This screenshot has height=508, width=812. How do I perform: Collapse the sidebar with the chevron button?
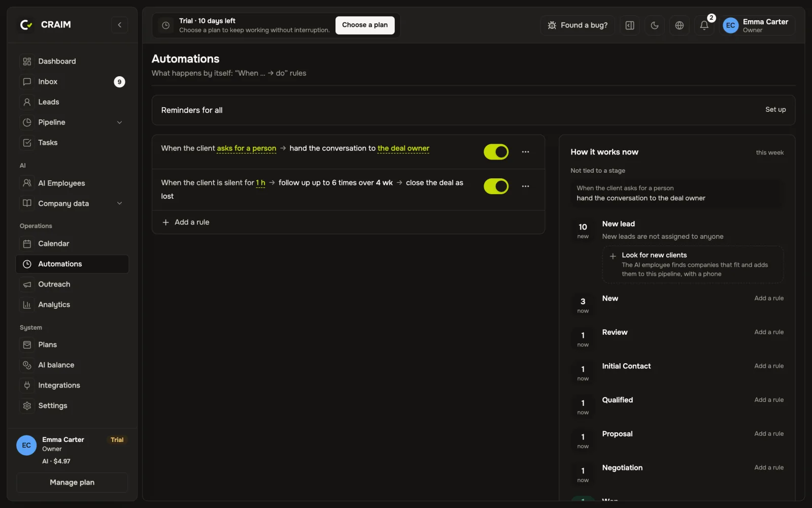tap(119, 25)
